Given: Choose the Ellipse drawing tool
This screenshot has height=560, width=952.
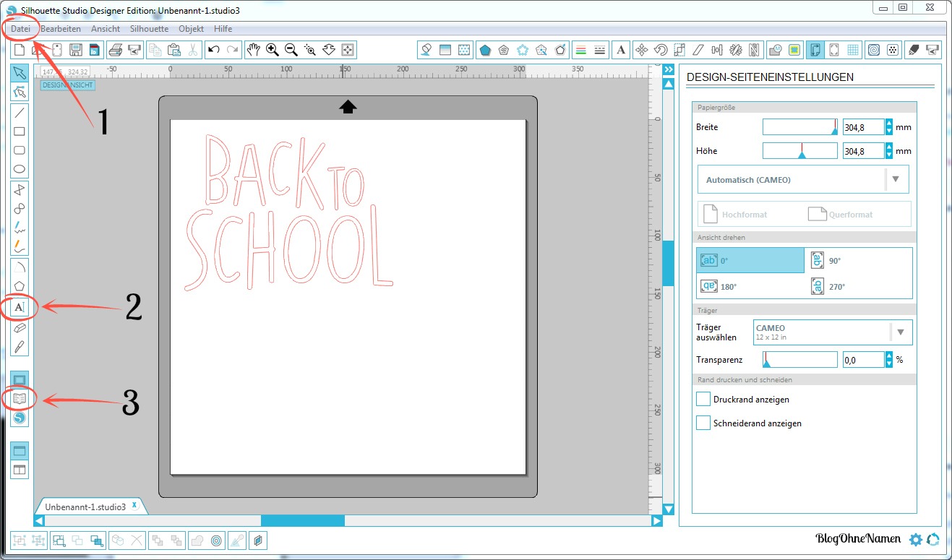Looking at the screenshot, I should point(20,170).
